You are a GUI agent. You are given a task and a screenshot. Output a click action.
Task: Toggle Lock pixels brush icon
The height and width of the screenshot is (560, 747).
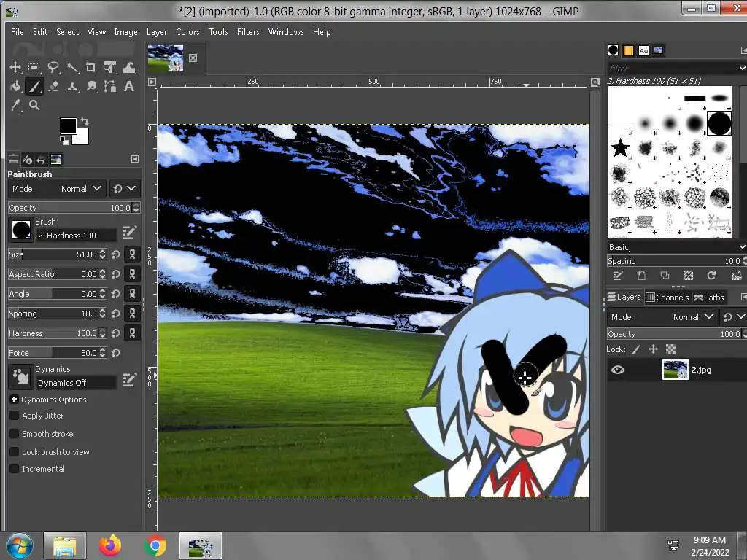tap(636, 349)
